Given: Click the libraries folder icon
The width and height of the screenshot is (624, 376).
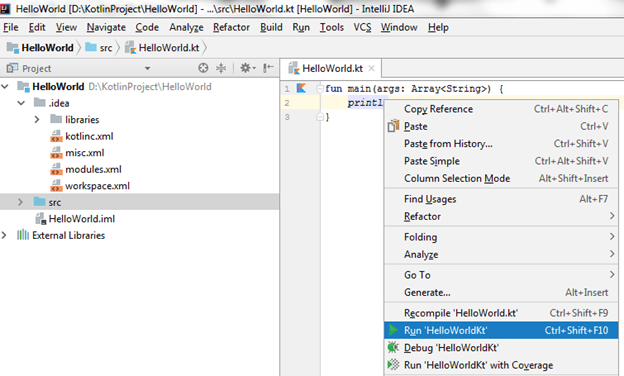Looking at the screenshot, I should pos(56,119).
